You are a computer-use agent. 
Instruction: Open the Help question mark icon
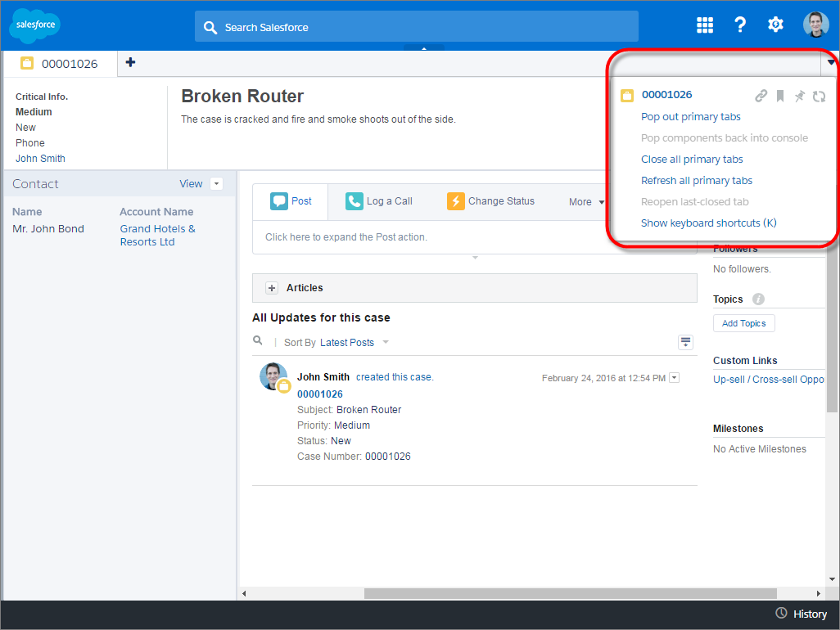point(740,25)
